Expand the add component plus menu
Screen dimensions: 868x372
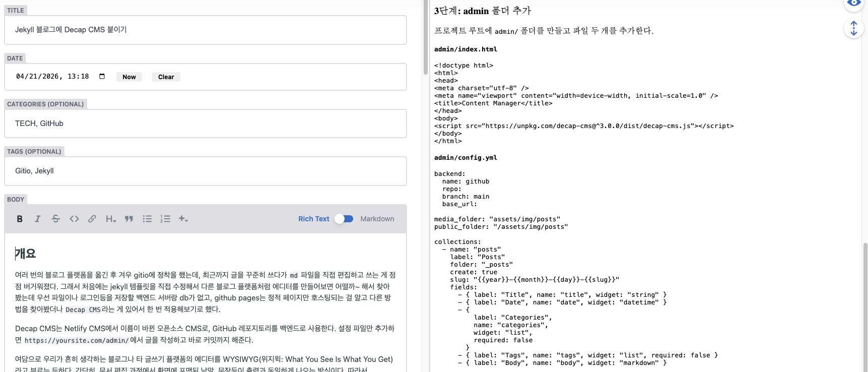coord(183,219)
